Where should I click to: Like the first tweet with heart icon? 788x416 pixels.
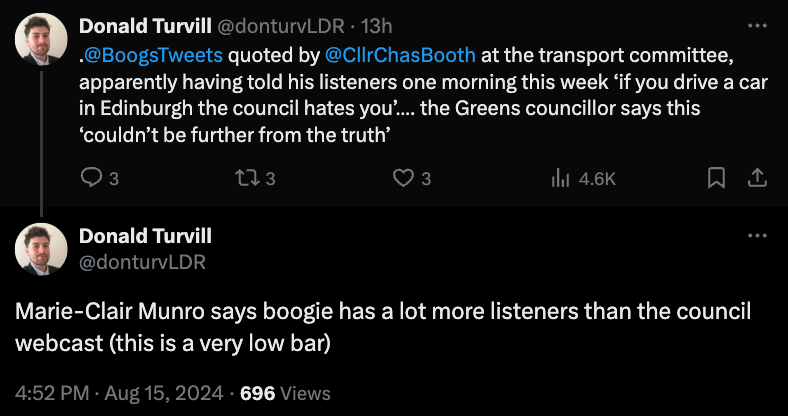pyautogui.click(x=403, y=179)
